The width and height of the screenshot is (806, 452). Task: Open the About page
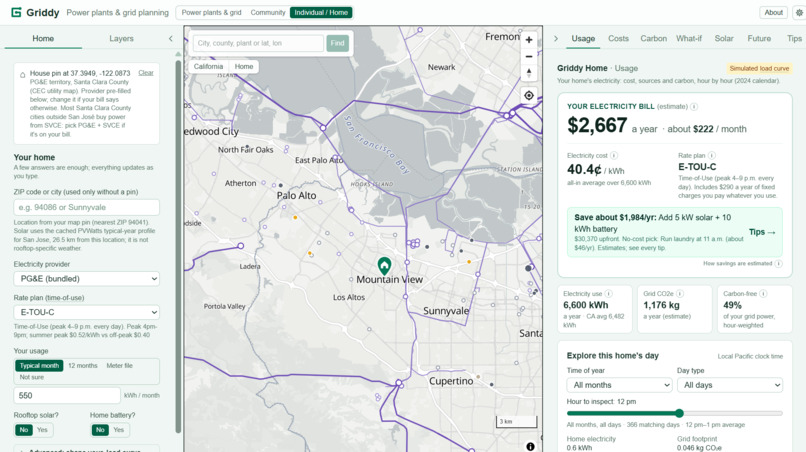coord(773,12)
